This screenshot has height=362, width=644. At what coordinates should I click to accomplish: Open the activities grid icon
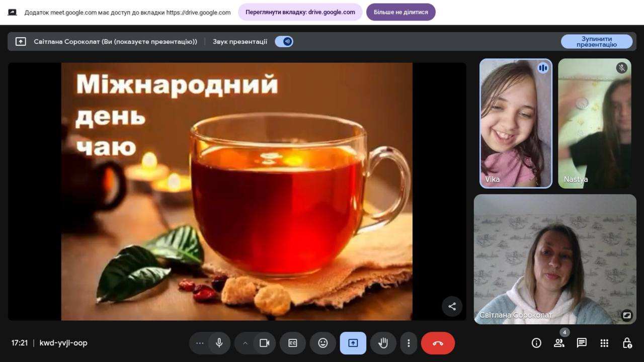click(604, 343)
